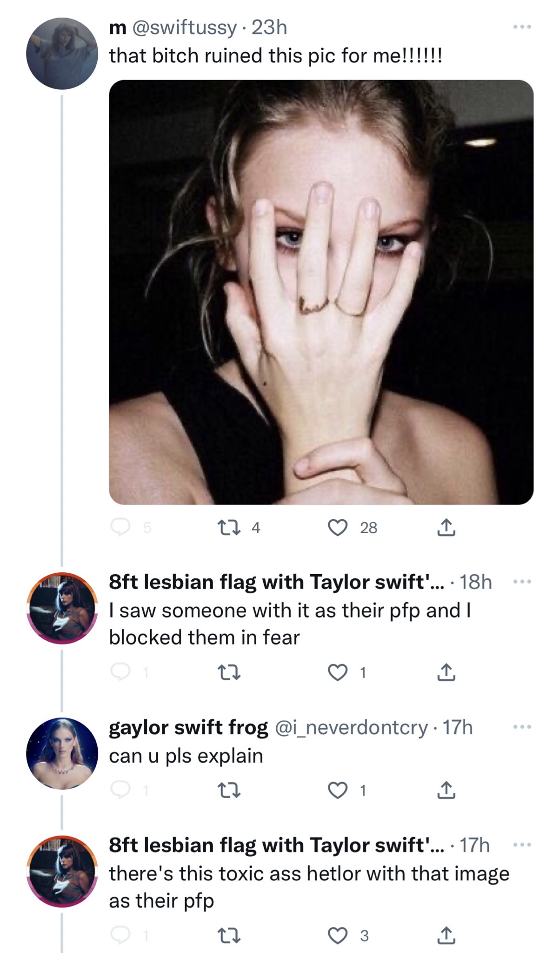Share the 'can u pls explain' tweet
The image size is (560, 953).
coord(446,790)
